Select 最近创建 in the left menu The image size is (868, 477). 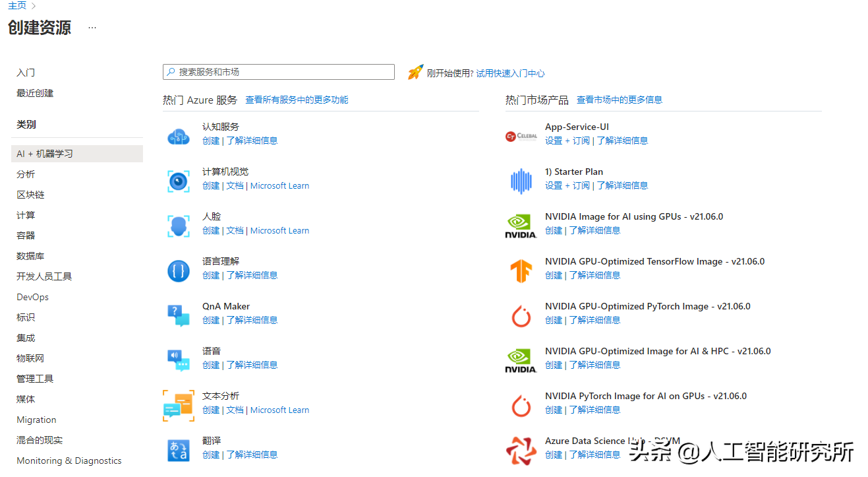tap(35, 93)
